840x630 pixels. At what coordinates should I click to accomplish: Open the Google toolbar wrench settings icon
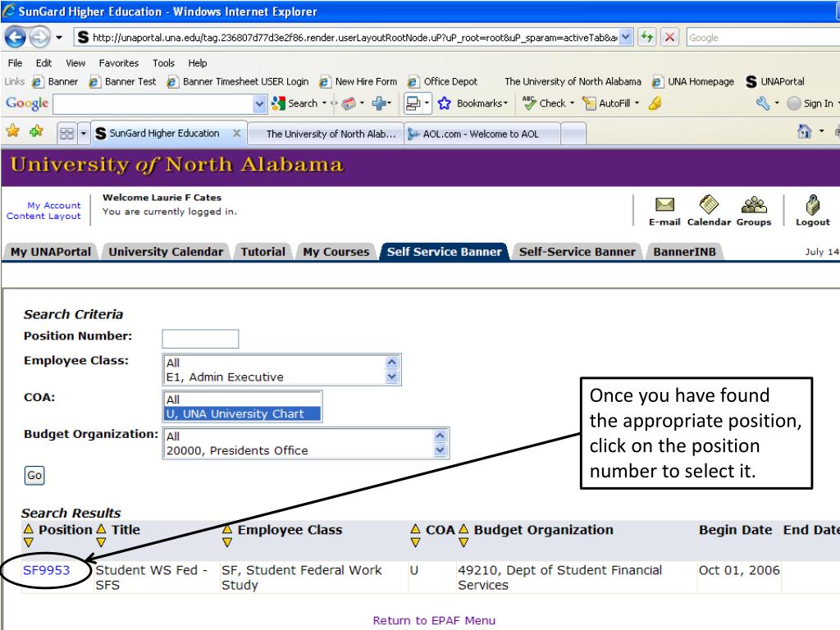[x=763, y=103]
